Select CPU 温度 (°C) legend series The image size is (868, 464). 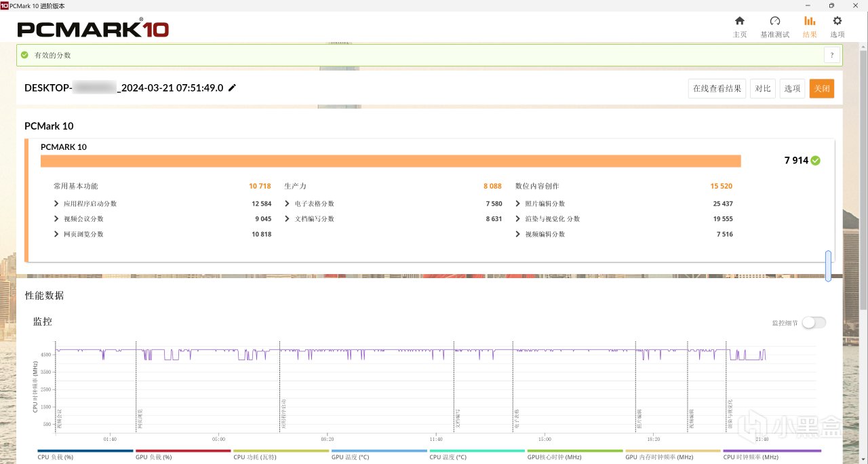477,455
